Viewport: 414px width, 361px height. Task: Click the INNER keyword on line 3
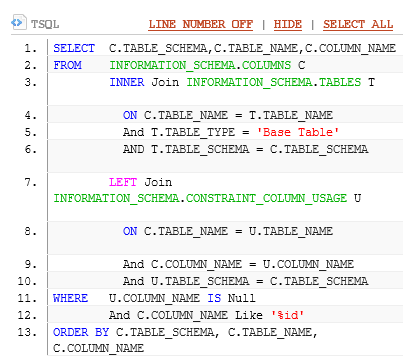point(127,82)
